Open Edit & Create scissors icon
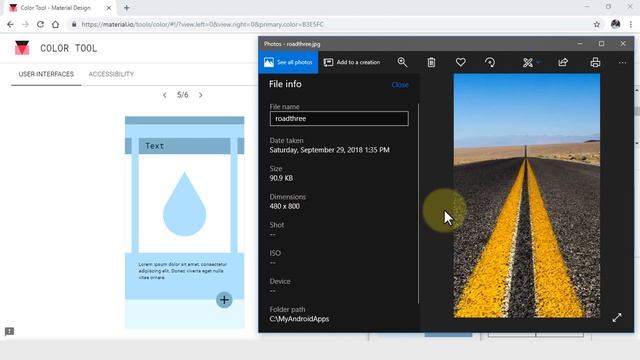 point(528,62)
